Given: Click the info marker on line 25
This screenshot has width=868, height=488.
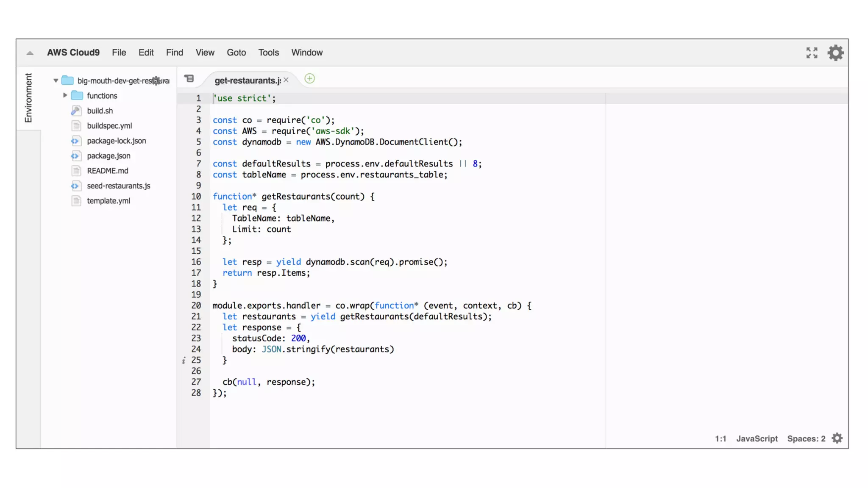Looking at the screenshot, I should pyautogui.click(x=184, y=360).
